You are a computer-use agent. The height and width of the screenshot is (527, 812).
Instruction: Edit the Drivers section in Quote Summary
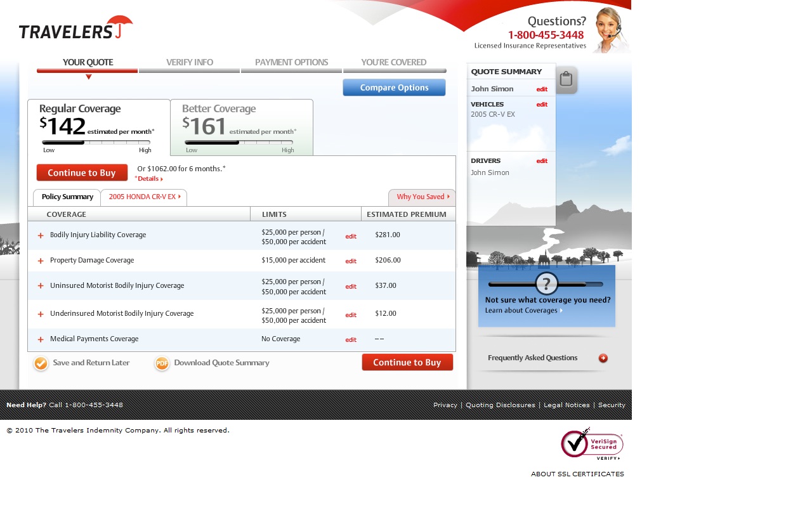[x=542, y=161]
